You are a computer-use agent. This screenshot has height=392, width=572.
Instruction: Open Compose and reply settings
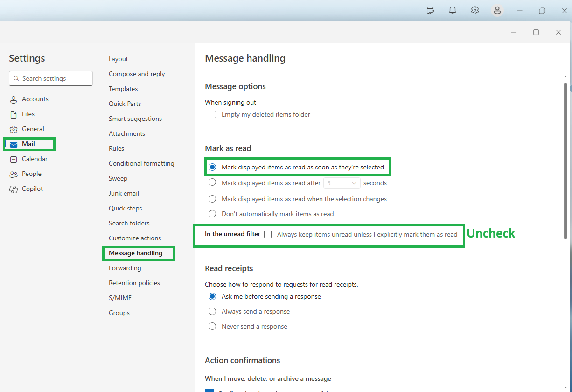137,74
